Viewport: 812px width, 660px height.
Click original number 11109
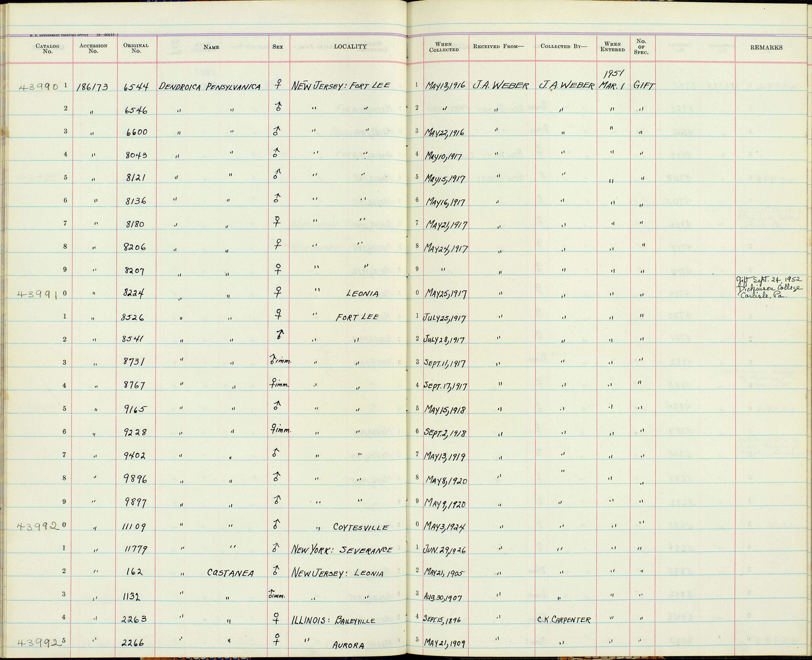[x=134, y=527]
